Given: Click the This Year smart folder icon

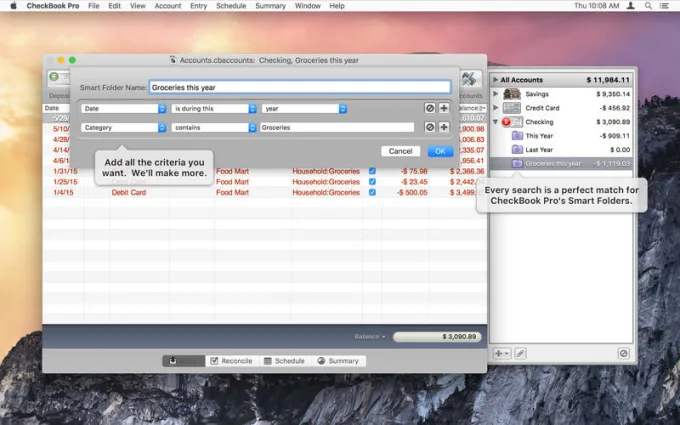Looking at the screenshot, I should [x=517, y=136].
